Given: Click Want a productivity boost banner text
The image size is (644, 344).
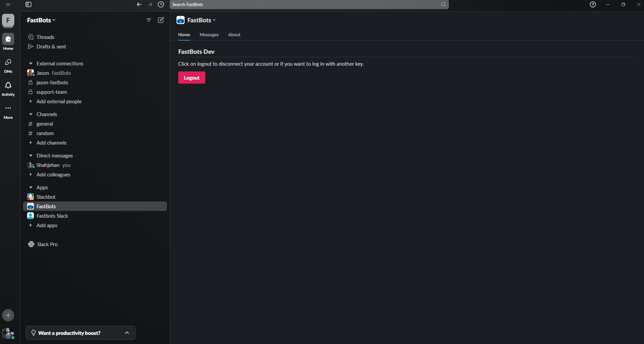Looking at the screenshot, I should tap(69, 333).
